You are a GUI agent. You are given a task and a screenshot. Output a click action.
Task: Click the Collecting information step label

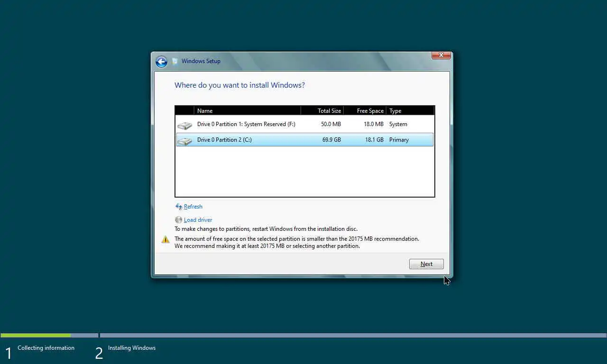46,348
